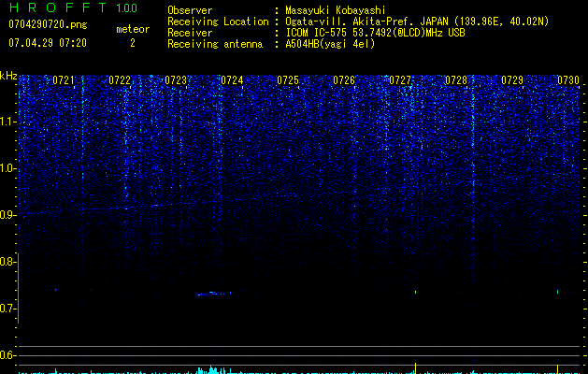Click the 0727 time marker
Viewport: 588px width, 374px height.
[x=400, y=80]
